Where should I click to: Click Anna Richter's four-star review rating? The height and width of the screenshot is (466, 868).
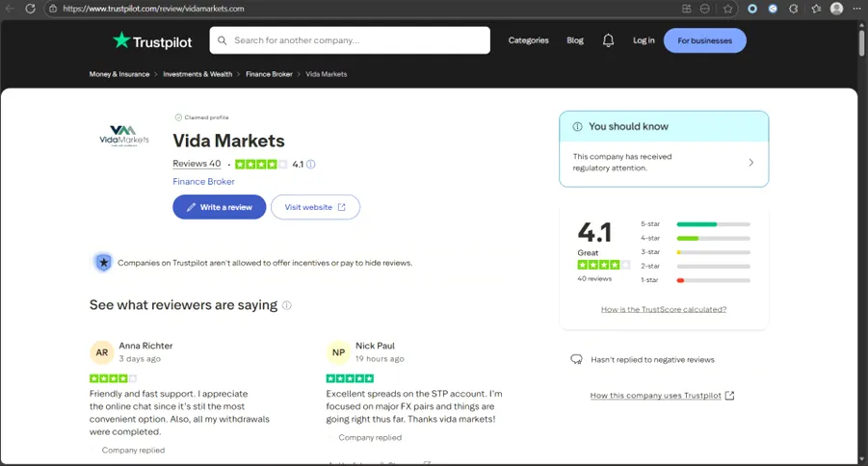(113, 378)
